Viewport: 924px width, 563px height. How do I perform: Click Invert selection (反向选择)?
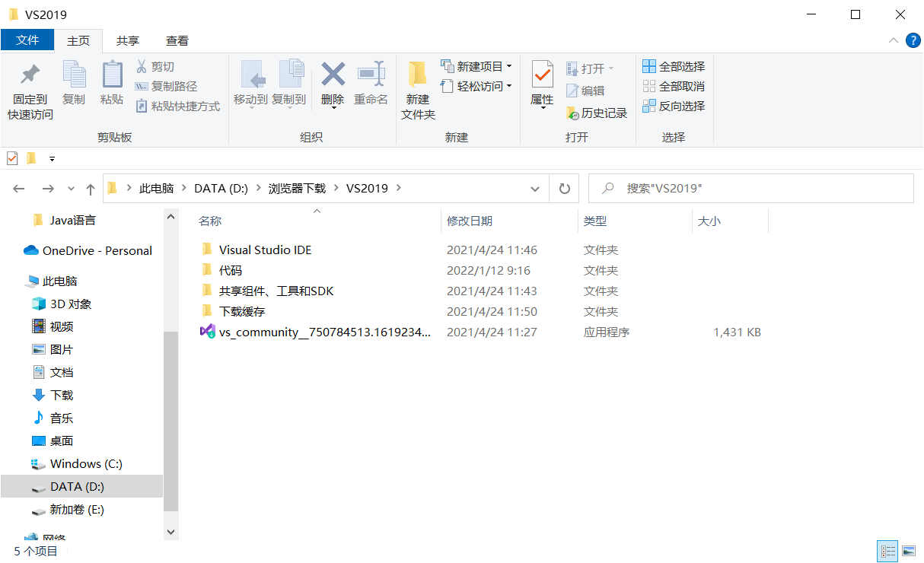(674, 107)
